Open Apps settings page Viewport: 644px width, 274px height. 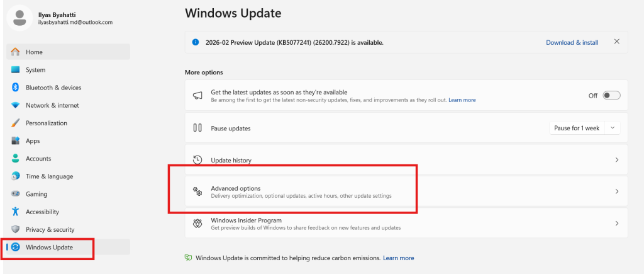[x=68, y=140]
